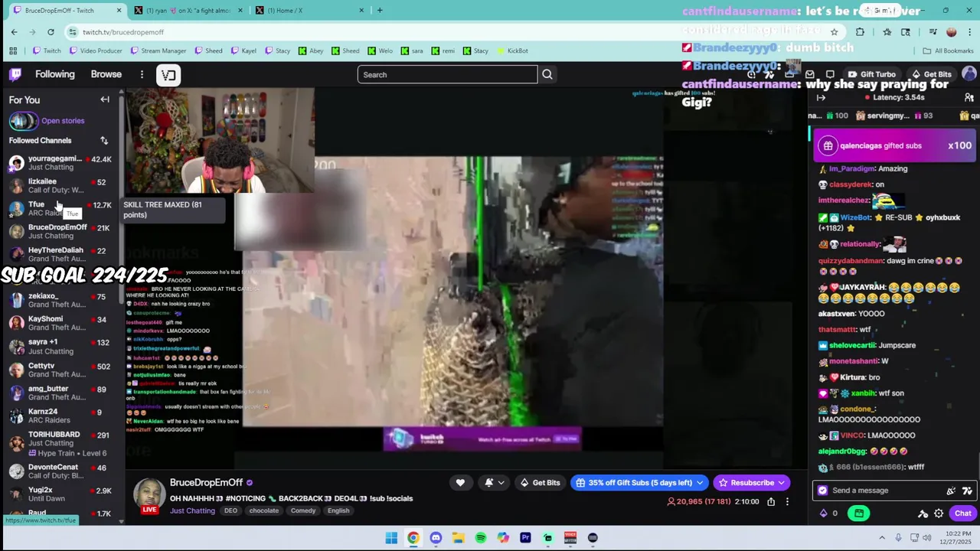The height and width of the screenshot is (551, 980).
Task: Open the notifications inbox icon
Action: [x=810, y=74]
